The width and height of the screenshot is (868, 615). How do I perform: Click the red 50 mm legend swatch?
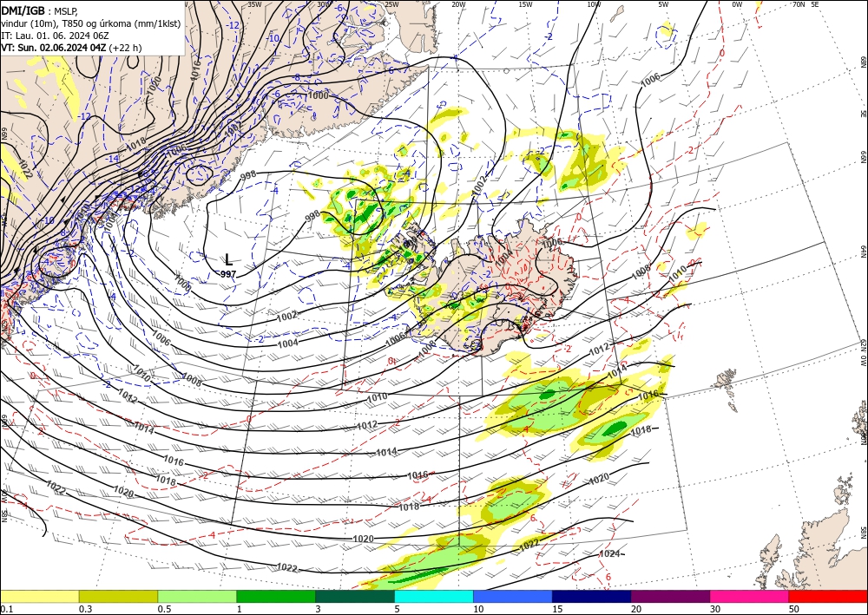(x=828, y=596)
